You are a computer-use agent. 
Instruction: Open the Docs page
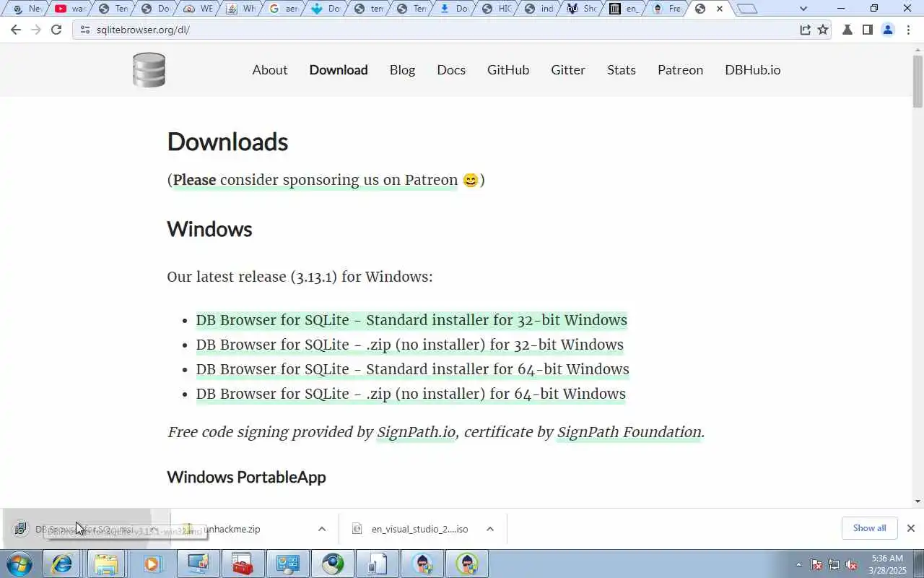point(451,70)
